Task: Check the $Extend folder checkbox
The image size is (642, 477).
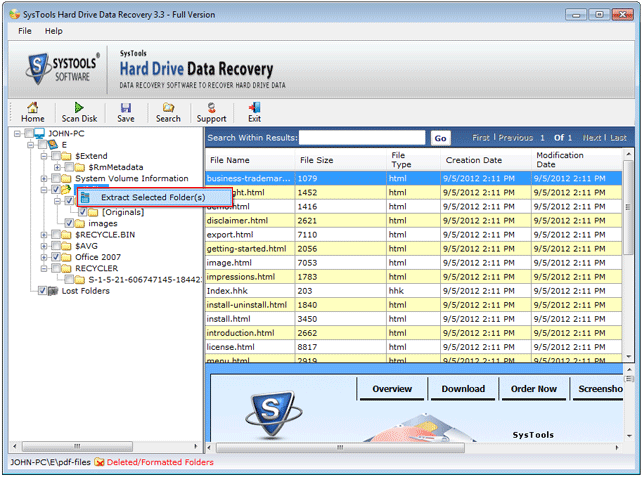Action: click(x=56, y=156)
